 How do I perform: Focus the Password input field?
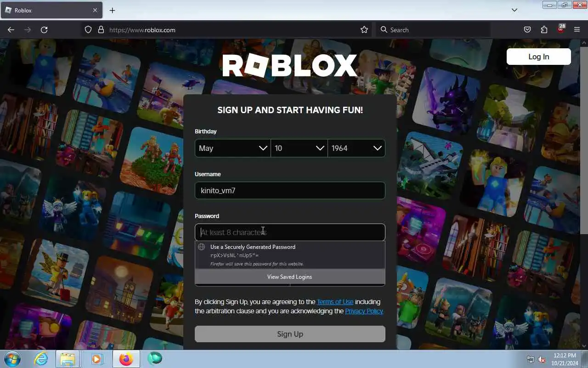290,232
